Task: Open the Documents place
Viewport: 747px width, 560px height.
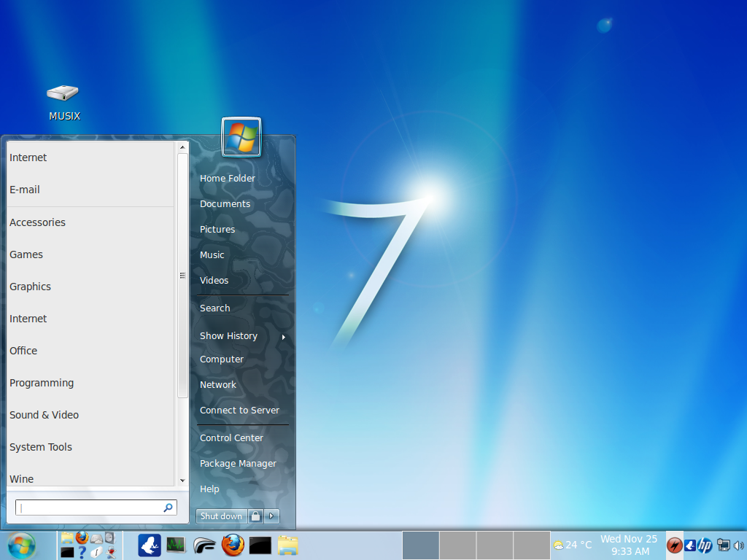Action: [x=242, y=204]
